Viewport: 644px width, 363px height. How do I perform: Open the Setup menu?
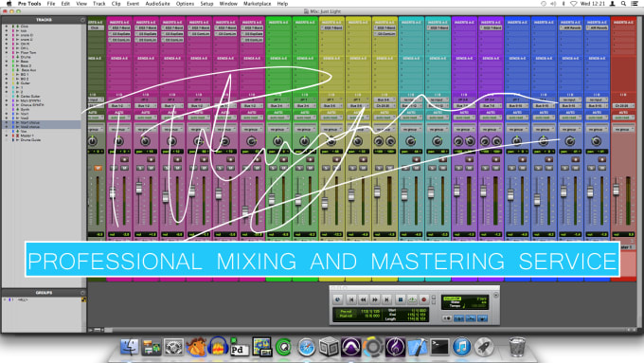[206, 4]
